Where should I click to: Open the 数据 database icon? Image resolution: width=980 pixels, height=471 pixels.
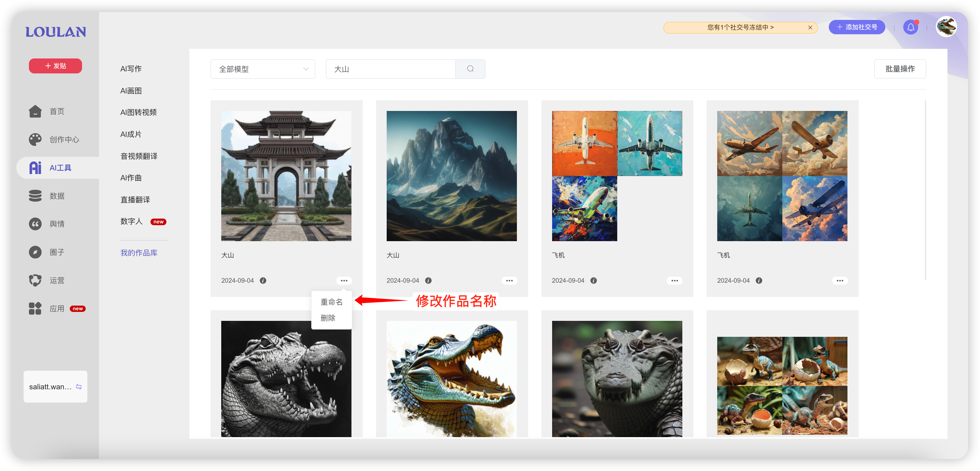[36, 196]
